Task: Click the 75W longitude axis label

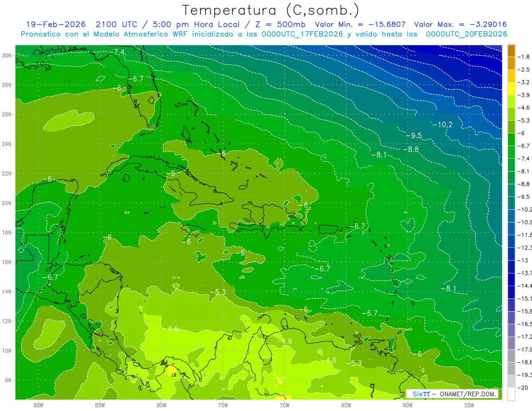Action: tap(223, 405)
